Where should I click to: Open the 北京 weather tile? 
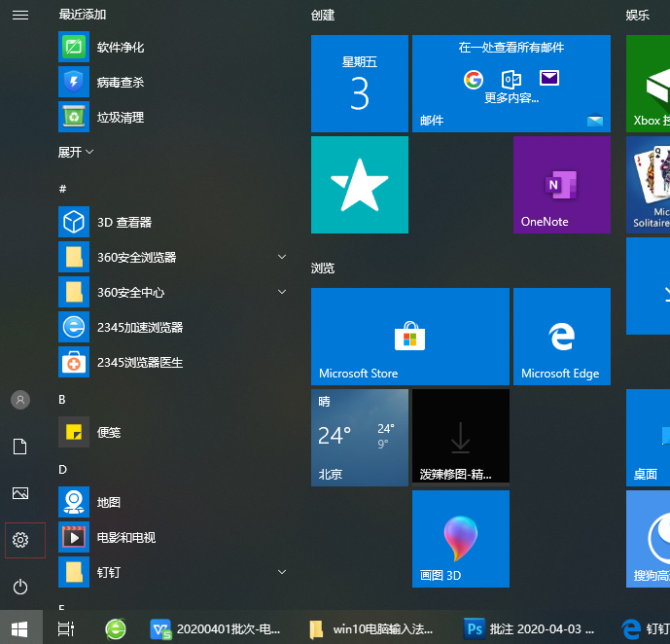pos(360,438)
